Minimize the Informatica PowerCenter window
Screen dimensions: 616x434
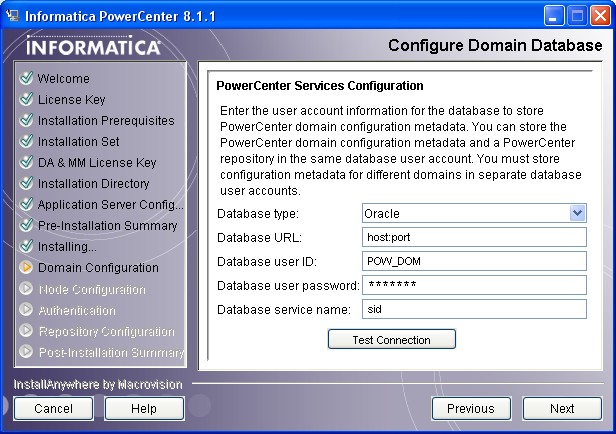[x=554, y=16]
